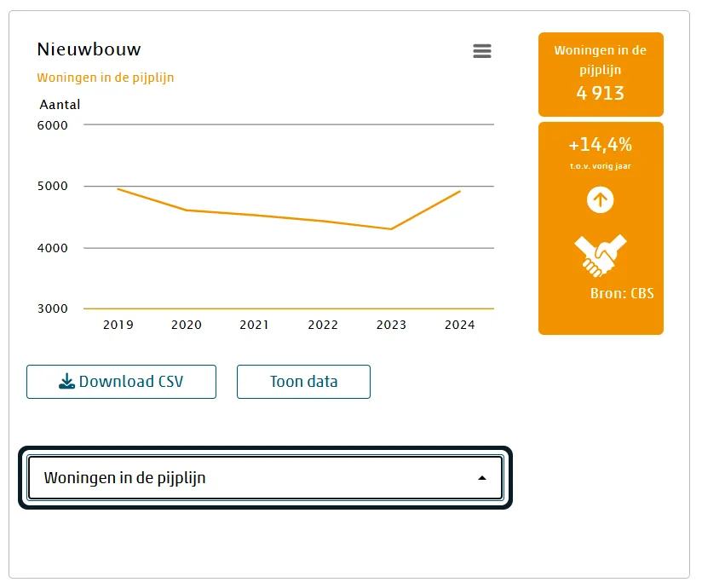This screenshot has height=588, width=702.
Task: Click the white upward arrow circle icon
Action: click(x=601, y=200)
